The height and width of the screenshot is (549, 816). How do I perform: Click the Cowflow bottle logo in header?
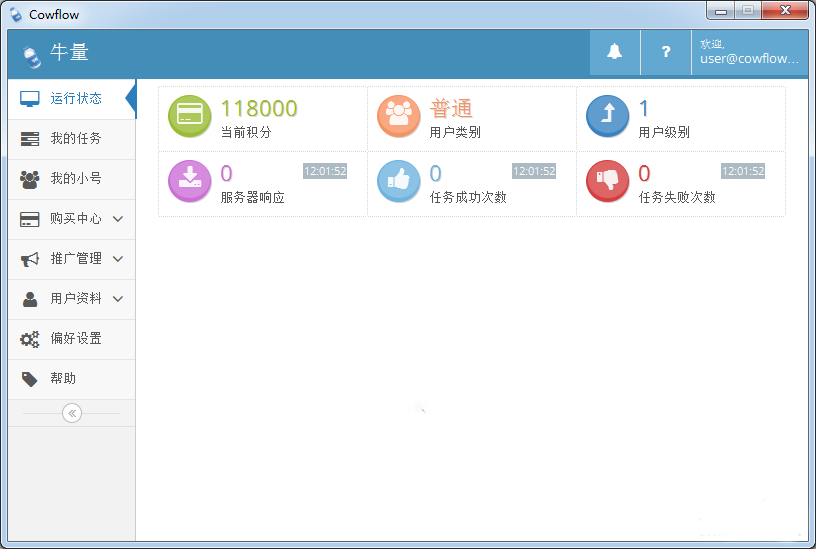32,56
